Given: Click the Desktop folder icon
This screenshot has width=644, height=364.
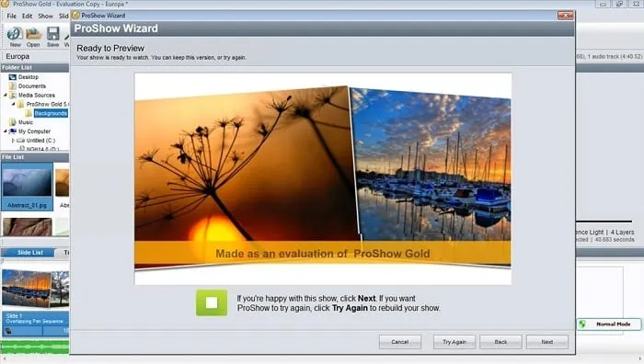Looking at the screenshot, I should (13, 77).
